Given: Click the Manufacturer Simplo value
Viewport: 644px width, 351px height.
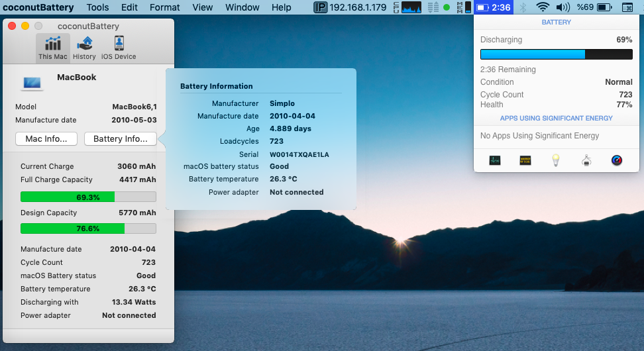Looking at the screenshot, I should [x=282, y=103].
